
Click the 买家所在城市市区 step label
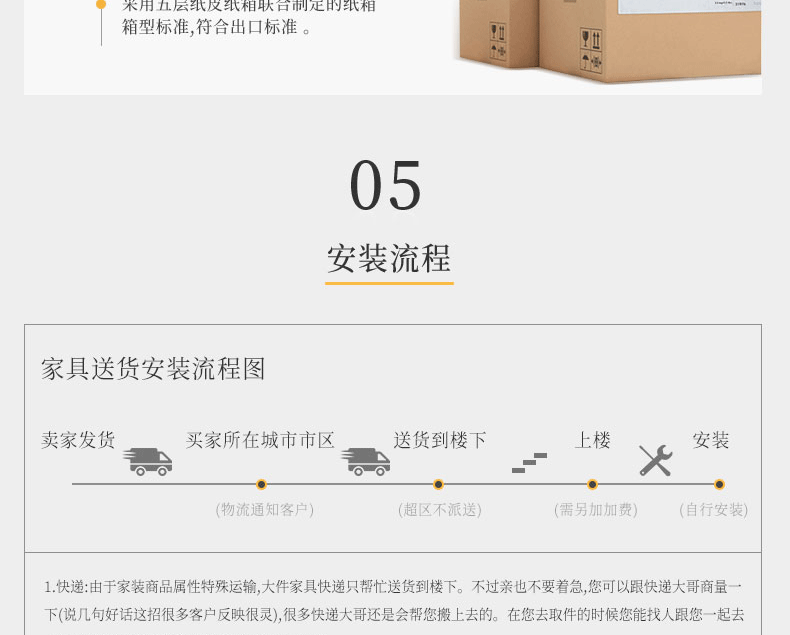point(260,440)
